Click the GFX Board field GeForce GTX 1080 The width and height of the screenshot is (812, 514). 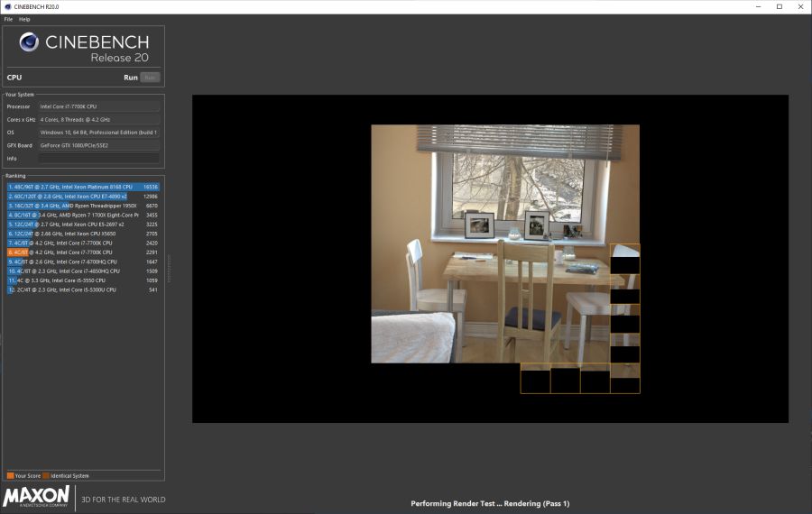99,145
